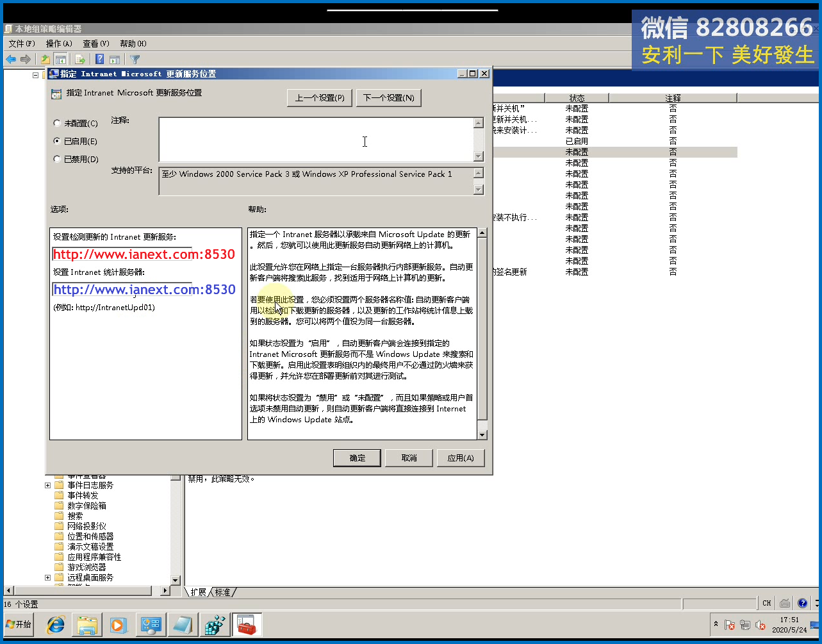Switch to the 扩展 tab
This screenshot has height=644, width=822.
[198, 592]
